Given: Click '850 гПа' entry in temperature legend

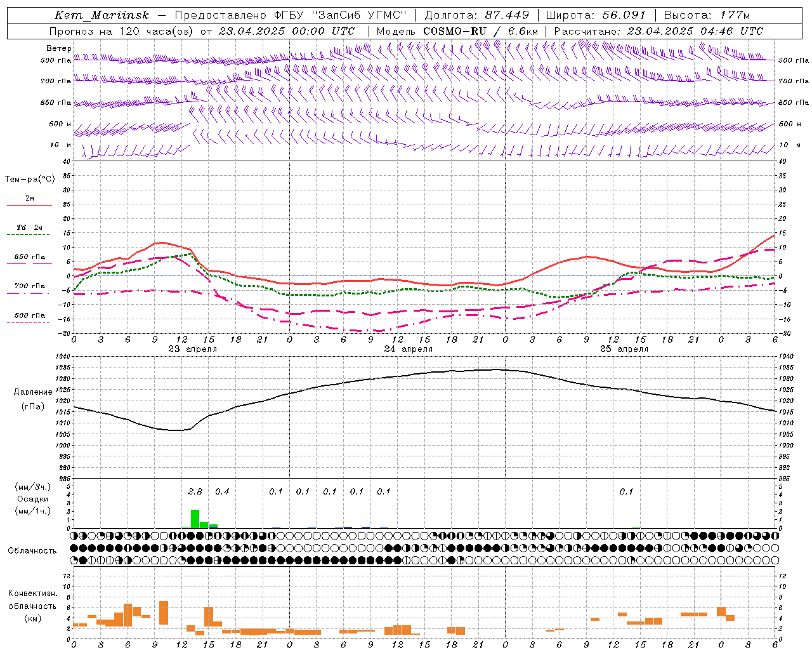Looking at the screenshot, I should [x=30, y=257].
